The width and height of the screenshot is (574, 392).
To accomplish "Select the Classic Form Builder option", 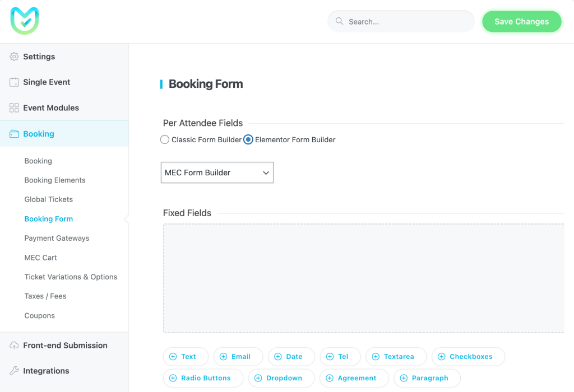I will pyautogui.click(x=165, y=139).
